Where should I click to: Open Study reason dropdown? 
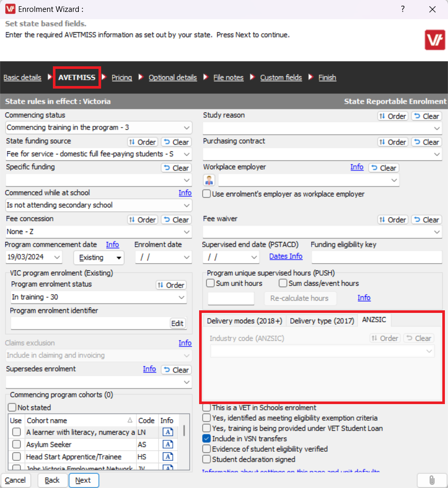[437, 128]
